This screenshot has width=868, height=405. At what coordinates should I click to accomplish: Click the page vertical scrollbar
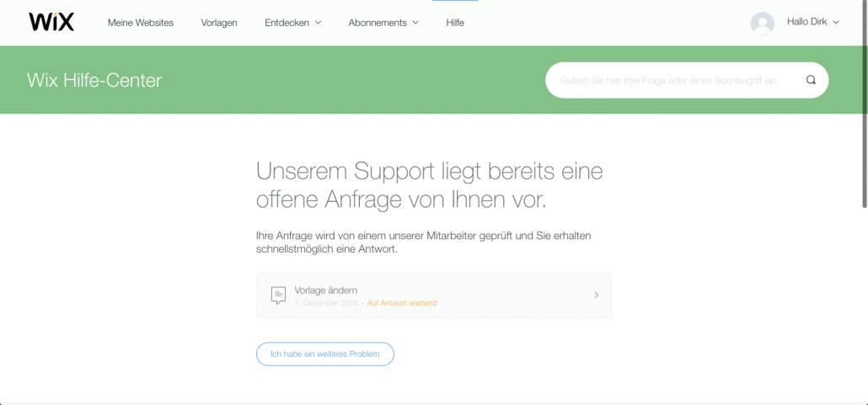(865, 105)
